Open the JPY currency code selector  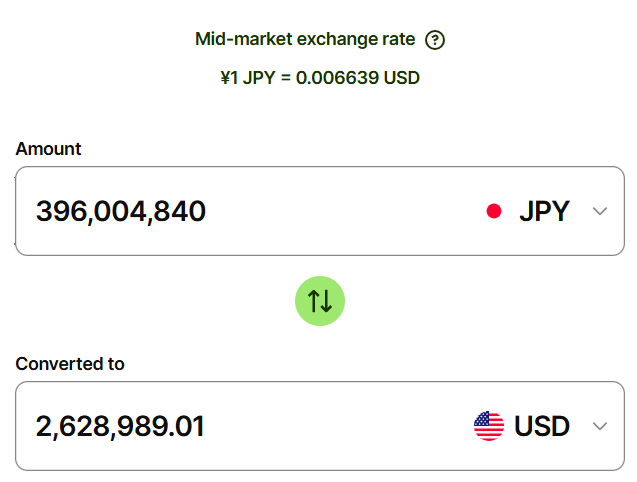point(544,211)
